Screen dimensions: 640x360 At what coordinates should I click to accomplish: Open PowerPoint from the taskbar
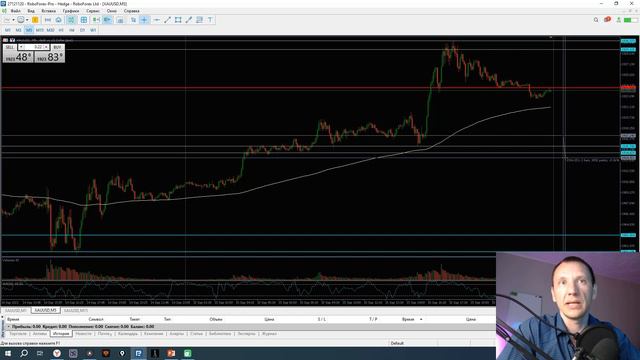[x=171, y=353]
